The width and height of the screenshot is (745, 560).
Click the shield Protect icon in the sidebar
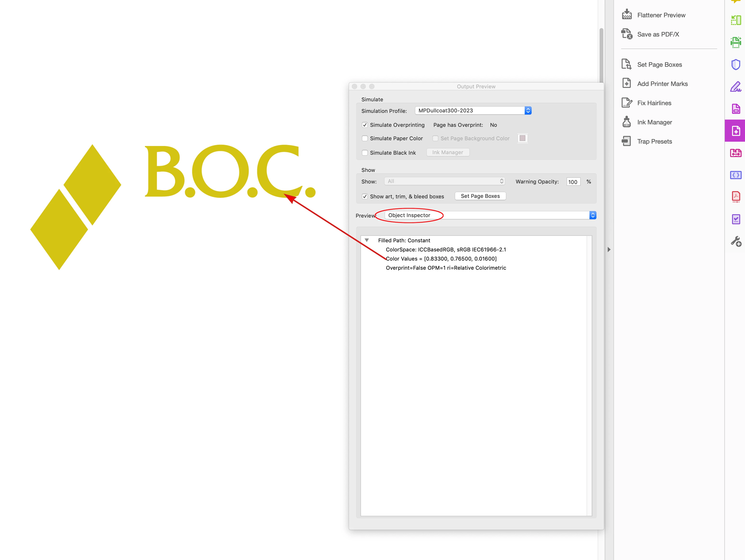pyautogui.click(x=736, y=64)
